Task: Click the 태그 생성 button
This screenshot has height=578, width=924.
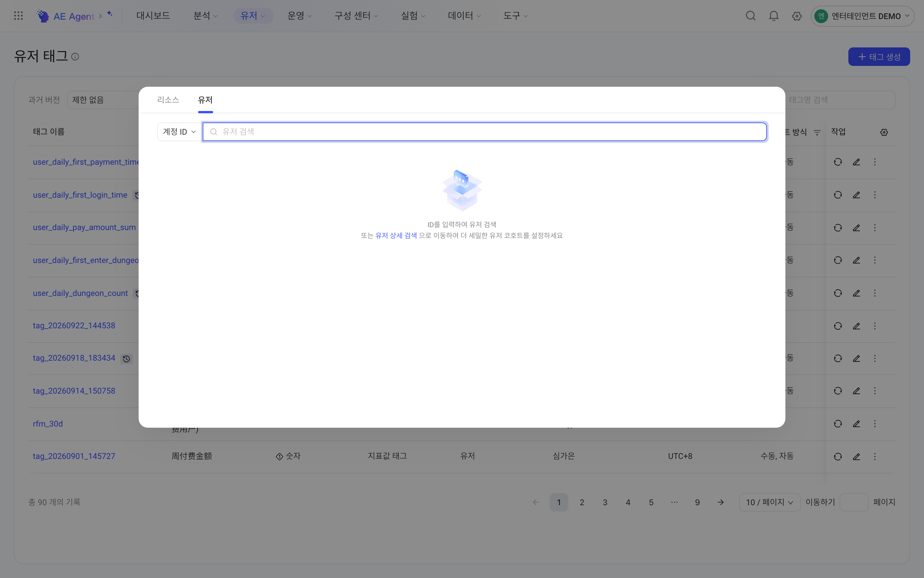Action: point(879,57)
